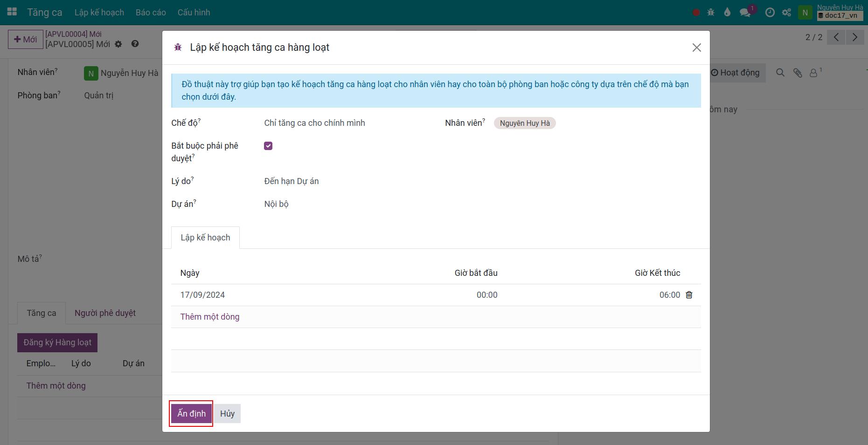Select the Tăng ca tab in form
Image resolution: width=868 pixels, height=445 pixels.
click(42, 313)
